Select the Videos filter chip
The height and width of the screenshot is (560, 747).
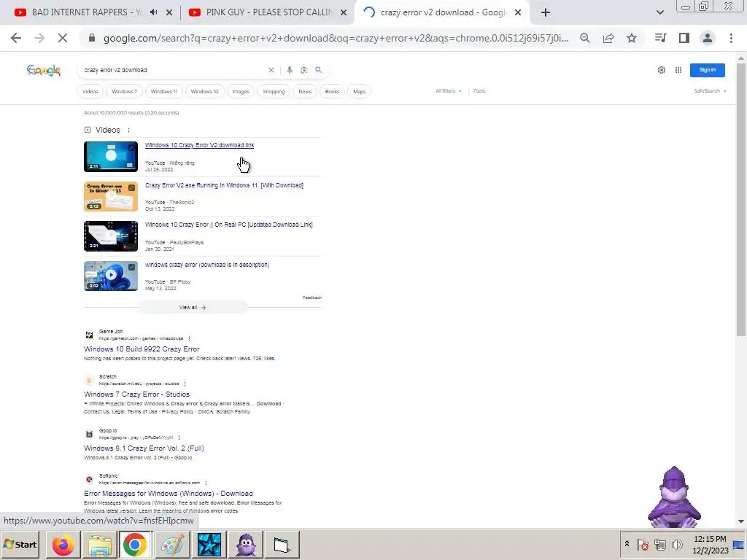(x=90, y=91)
